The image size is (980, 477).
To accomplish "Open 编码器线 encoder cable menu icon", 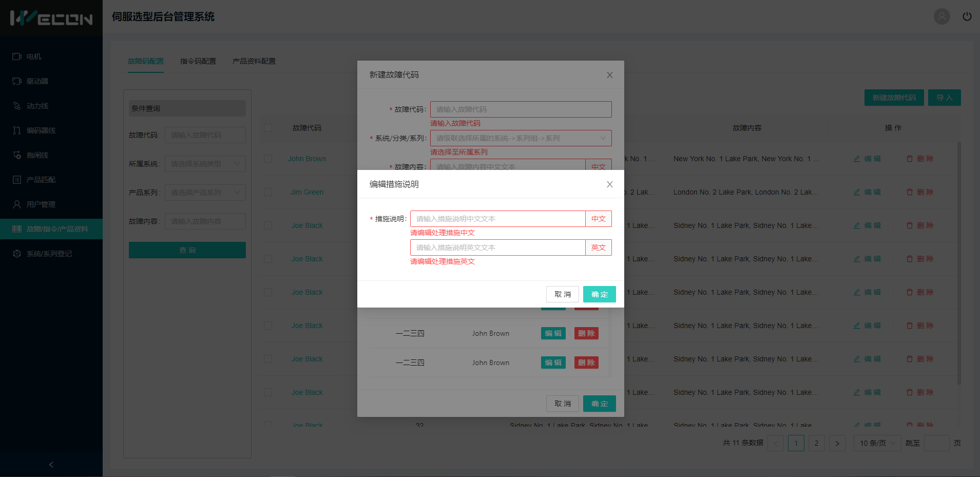I will click(x=17, y=130).
